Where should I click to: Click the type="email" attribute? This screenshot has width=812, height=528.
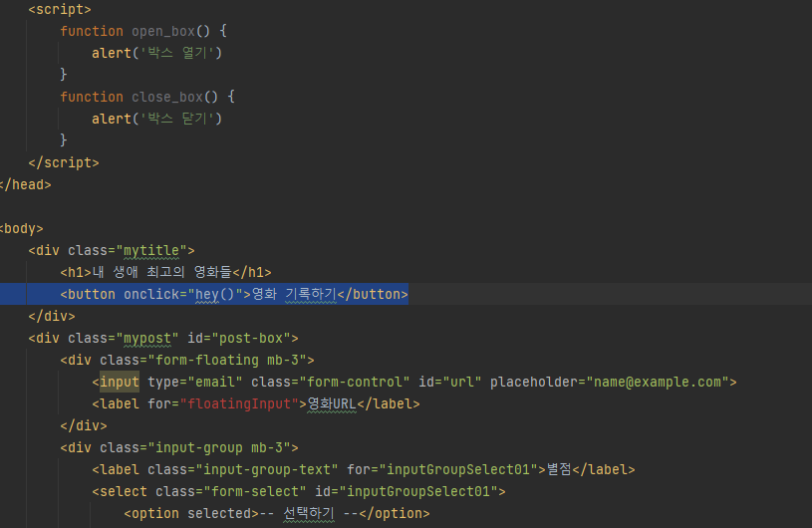pos(194,382)
